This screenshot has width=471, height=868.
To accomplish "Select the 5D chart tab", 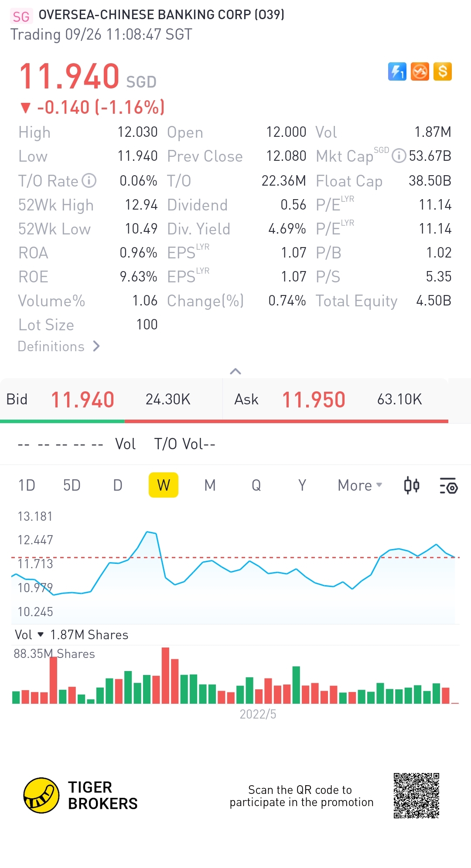I will click(72, 485).
